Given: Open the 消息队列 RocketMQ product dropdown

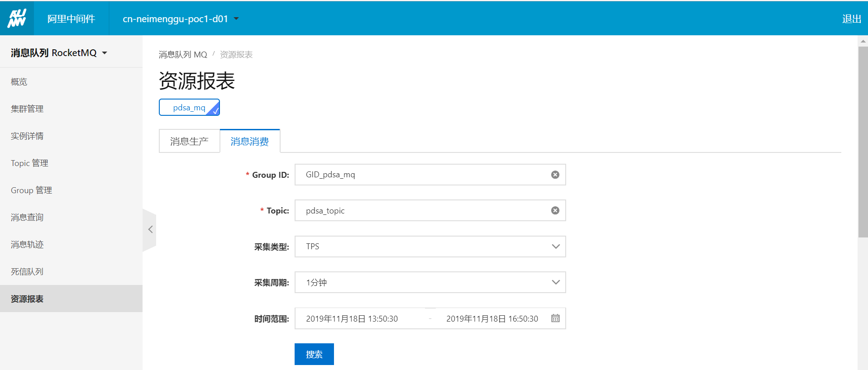Looking at the screenshot, I should pyautogui.click(x=59, y=53).
